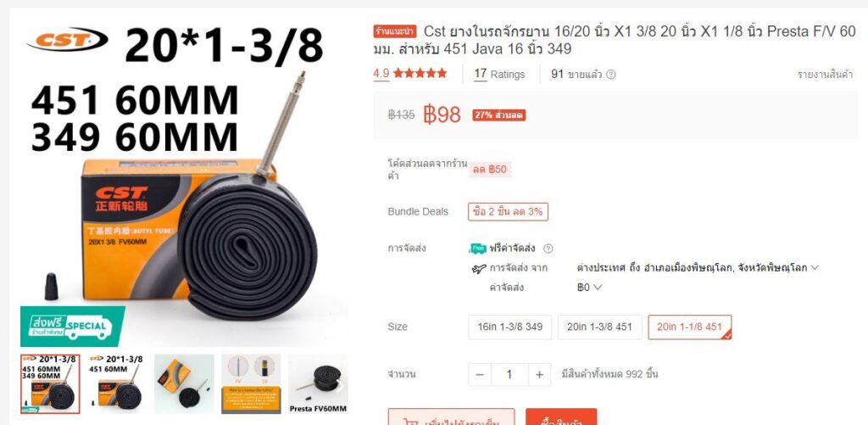The image size is (868, 425).
Task: Click the free shipping info question icon
Action: click(548, 249)
